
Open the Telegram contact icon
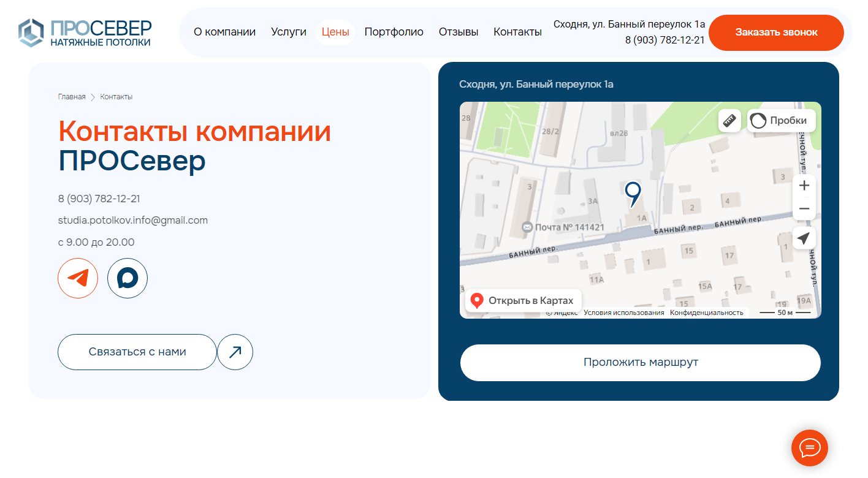click(78, 278)
